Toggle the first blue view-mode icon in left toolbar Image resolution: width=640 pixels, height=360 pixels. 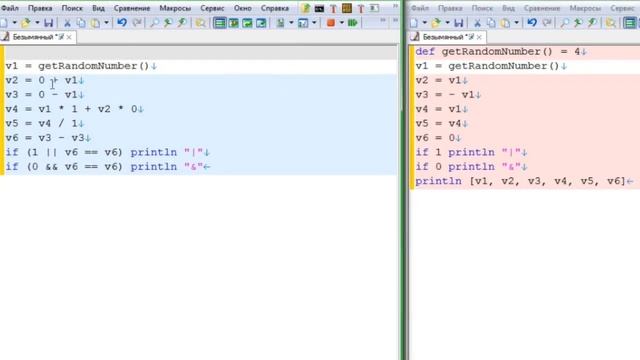point(220,23)
